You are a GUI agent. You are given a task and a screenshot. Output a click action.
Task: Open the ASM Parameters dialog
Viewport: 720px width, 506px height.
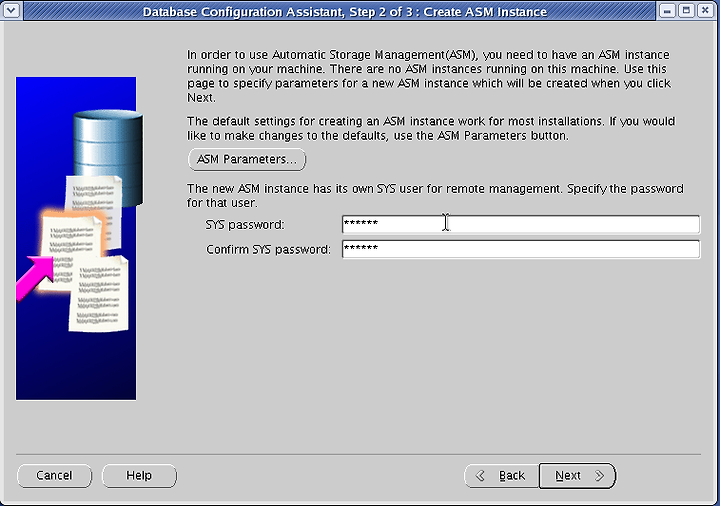coord(247,159)
